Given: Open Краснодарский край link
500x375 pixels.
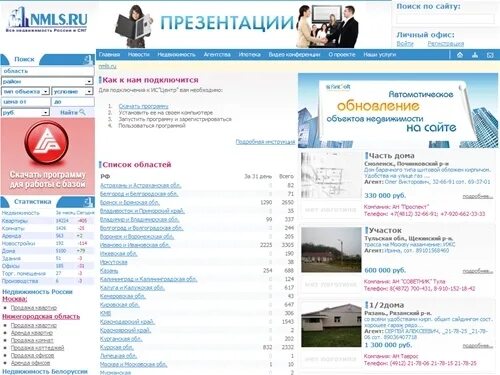Looking at the screenshot, I should point(127,322).
